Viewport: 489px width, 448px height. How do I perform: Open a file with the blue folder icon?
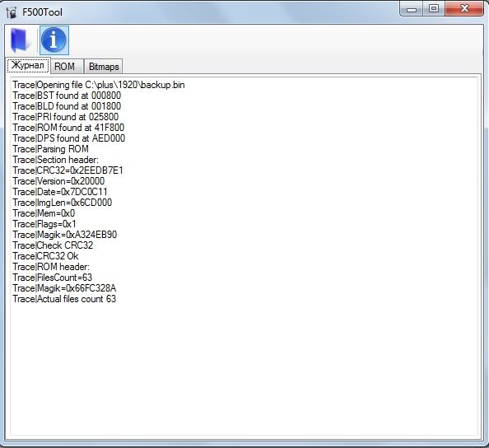coord(21,40)
